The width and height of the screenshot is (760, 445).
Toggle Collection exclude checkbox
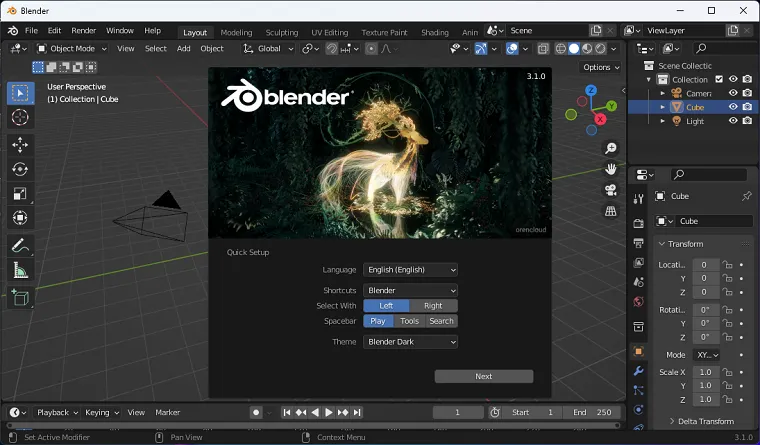click(x=719, y=79)
